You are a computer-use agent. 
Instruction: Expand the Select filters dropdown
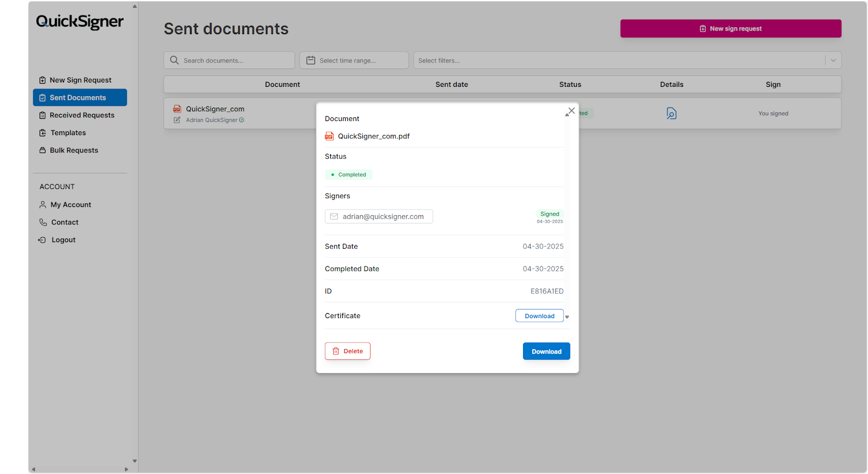click(x=833, y=60)
